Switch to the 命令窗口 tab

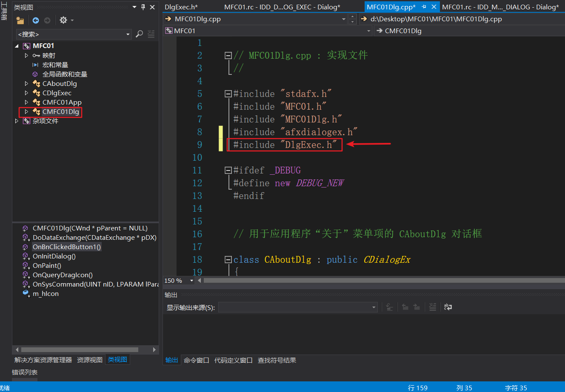197,360
